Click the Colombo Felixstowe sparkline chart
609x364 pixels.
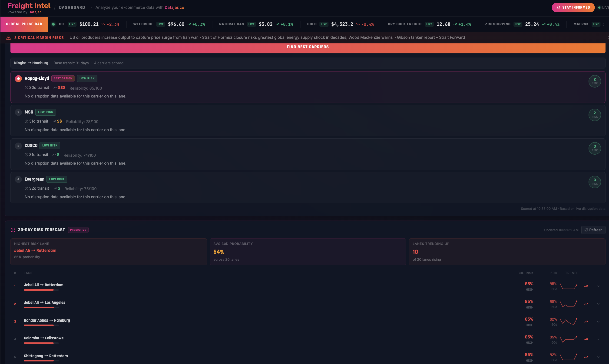[x=569, y=339]
